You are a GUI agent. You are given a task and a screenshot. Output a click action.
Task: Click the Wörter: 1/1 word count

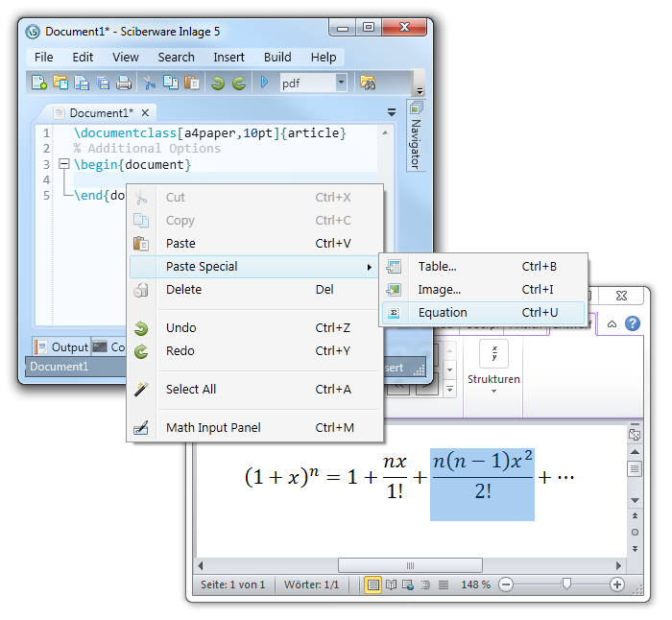312,584
